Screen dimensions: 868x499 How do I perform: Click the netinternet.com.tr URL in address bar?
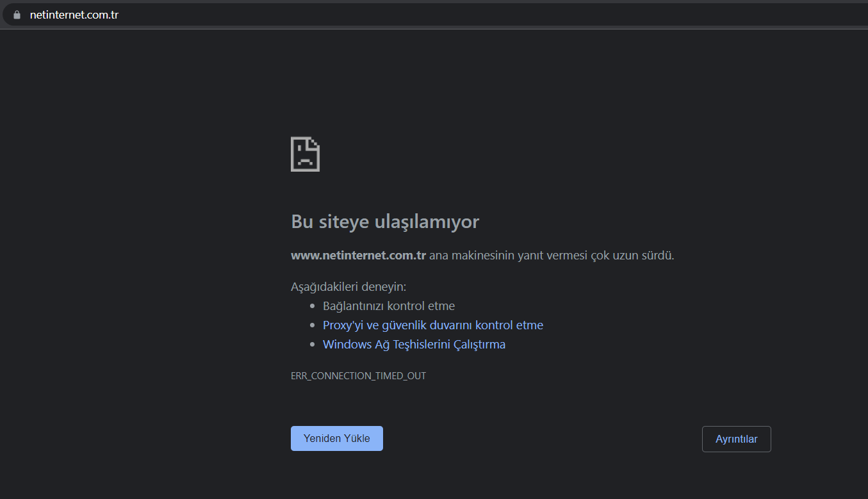(74, 15)
